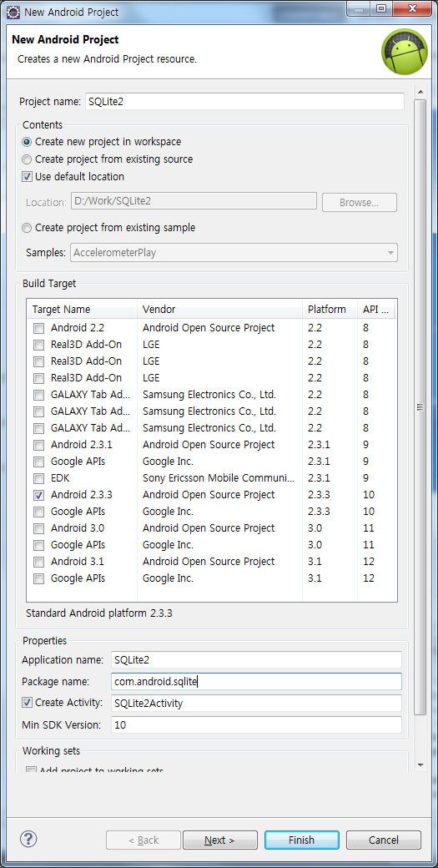Check Google APIs 3.1 target checkbox
The image size is (438, 868).
pyautogui.click(x=38, y=578)
